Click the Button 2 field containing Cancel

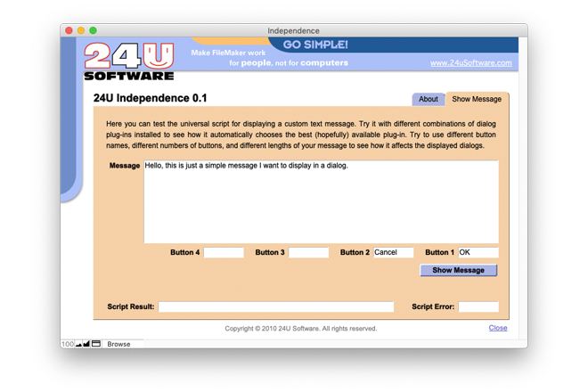tap(393, 253)
